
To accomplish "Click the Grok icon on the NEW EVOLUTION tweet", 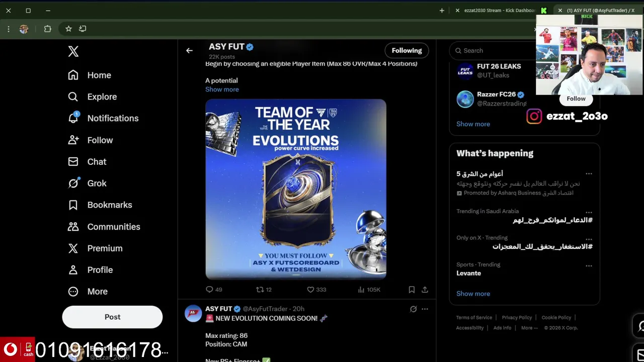I will 413,309.
